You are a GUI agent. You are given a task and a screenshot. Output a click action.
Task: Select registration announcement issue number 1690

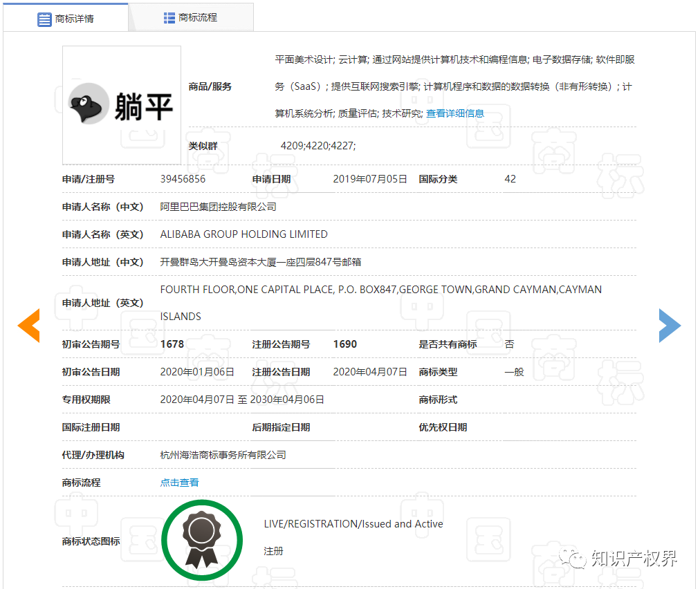[345, 344]
